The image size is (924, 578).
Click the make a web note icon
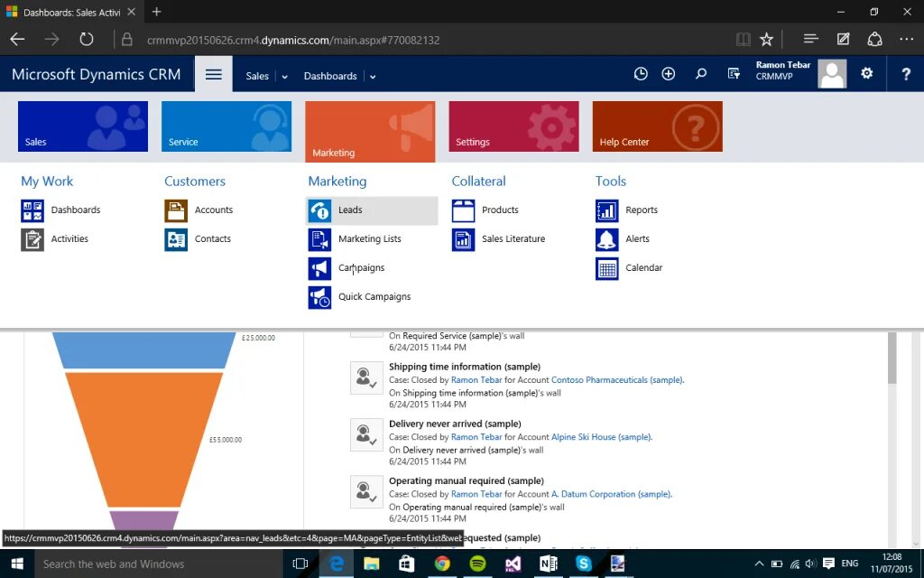844,39
